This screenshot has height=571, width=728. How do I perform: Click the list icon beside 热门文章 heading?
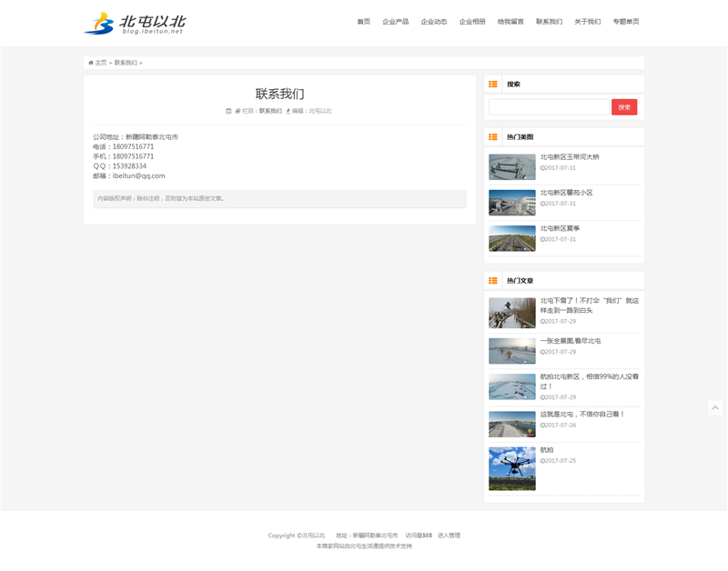(x=493, y=280)
